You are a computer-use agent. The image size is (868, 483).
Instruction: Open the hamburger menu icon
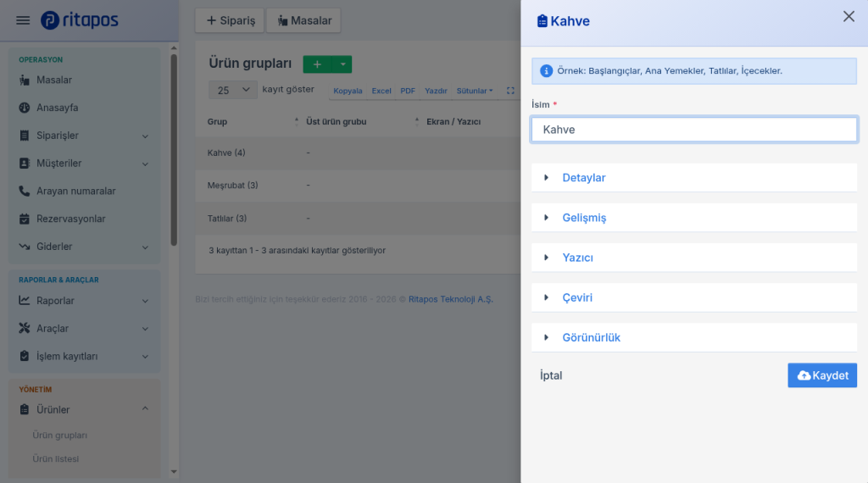23,20
